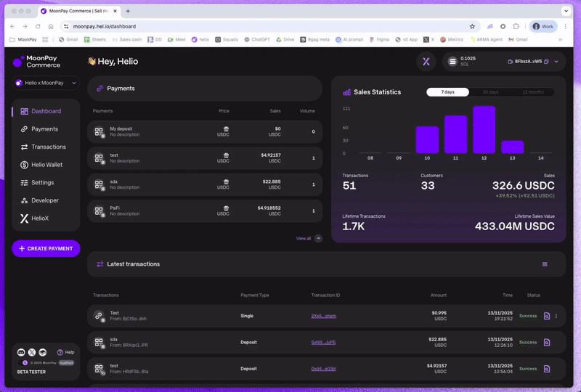Switch statistics to 30 days
This screenshot has width=581, height=392.
coord(490,92)
